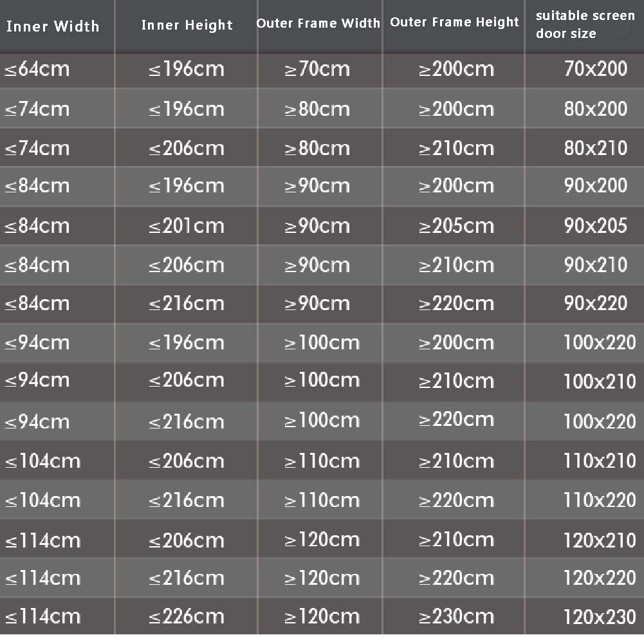644x644 pixels.
Task: Select the 80x210 door size cell
Action: 595,148
